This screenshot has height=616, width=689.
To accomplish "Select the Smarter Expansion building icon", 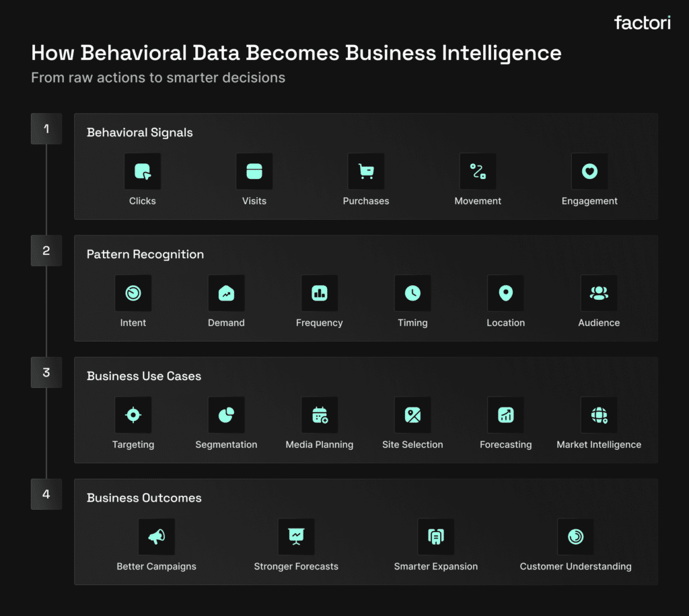I will tap(436, 537).
